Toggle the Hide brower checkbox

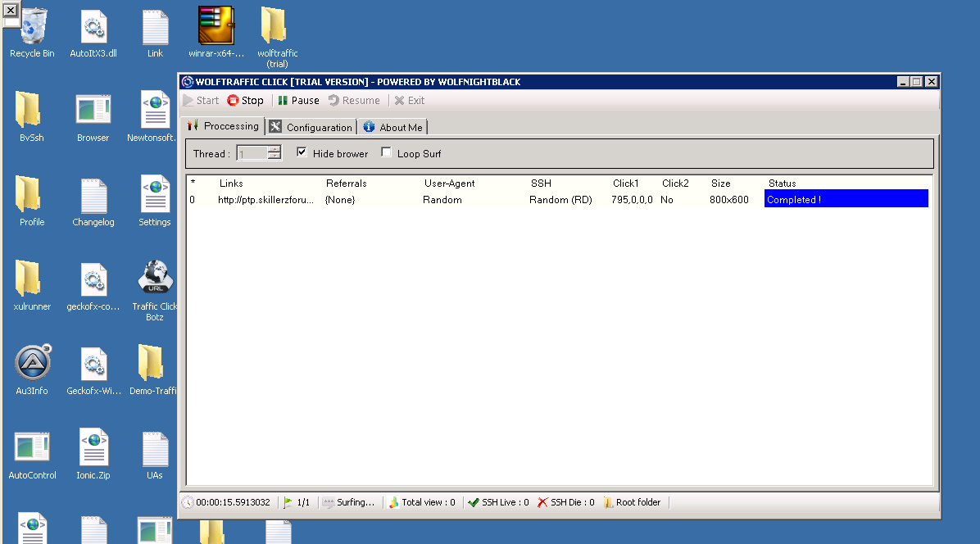pos(302,152)
